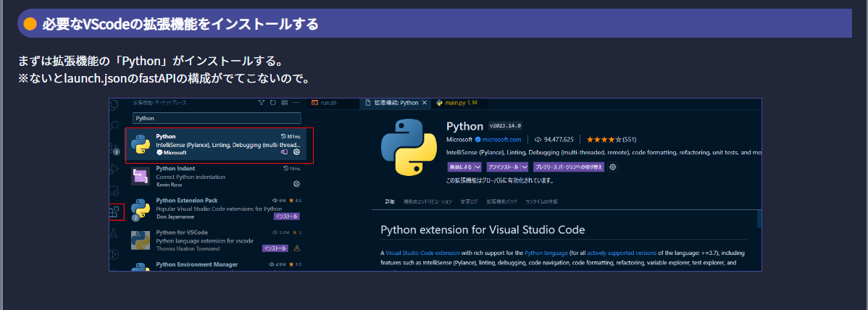Open microsoft.com publisher link
The width and height of the screenshot is (868, 310).
point(501,140)
